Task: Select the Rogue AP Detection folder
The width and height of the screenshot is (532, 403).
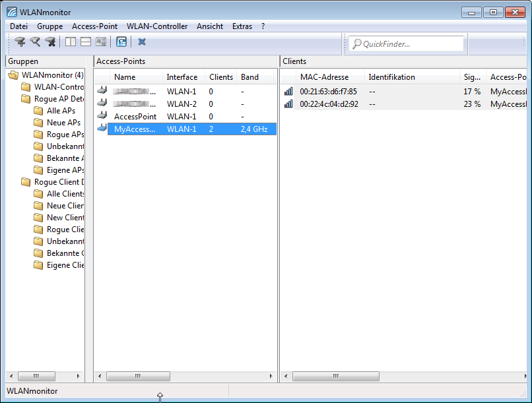Action: (x=59, y=99)
